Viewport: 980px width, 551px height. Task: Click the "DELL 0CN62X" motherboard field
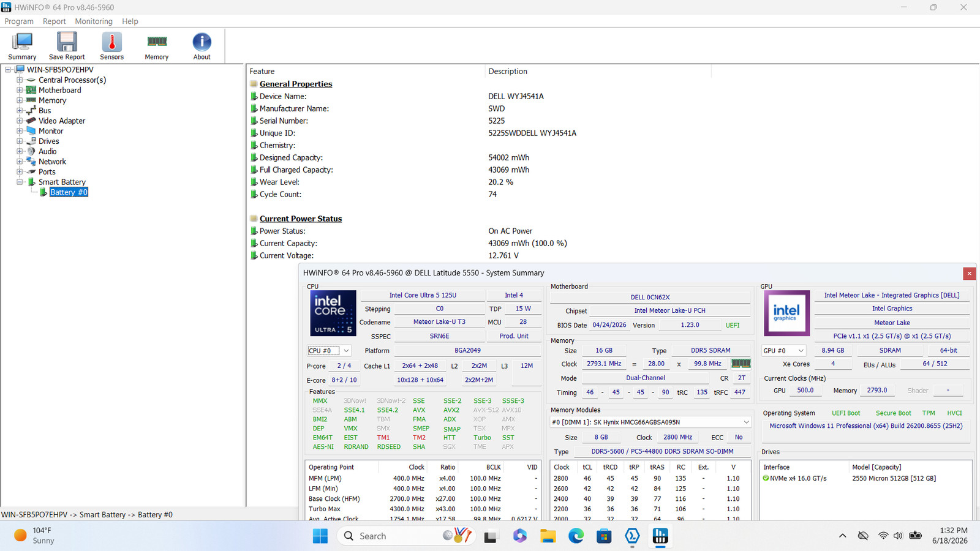[650, 298]
